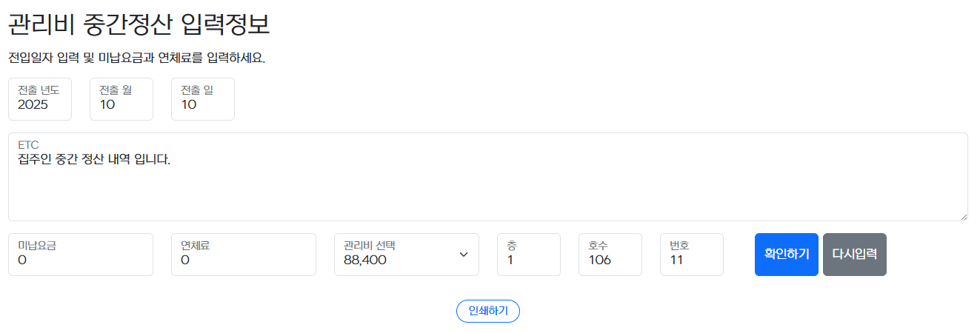Click the 전출 년도 input field
The image size is (980, 333).
[40, 99]
